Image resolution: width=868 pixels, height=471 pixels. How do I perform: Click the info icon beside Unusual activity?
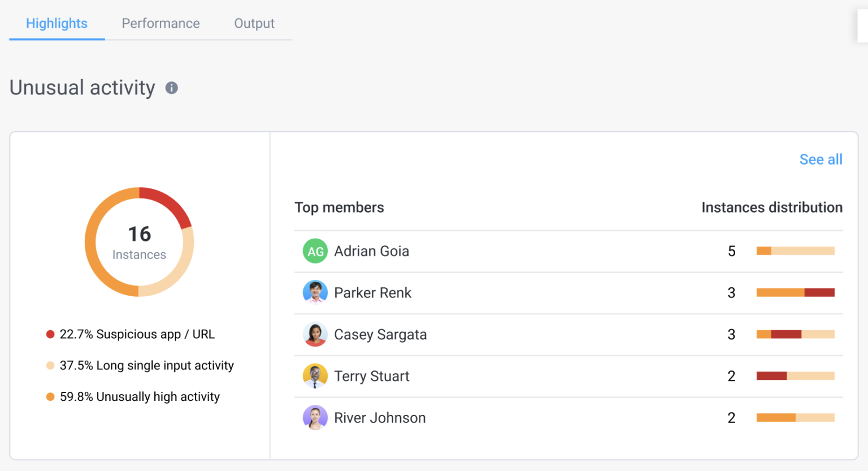tap(171, 88)
